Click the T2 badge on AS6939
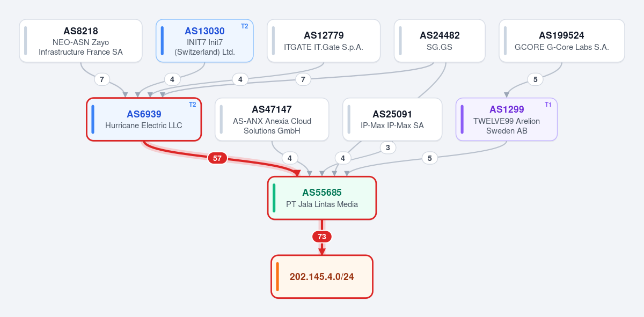Screen dimensions: 644x317 [x=193, y=105]
